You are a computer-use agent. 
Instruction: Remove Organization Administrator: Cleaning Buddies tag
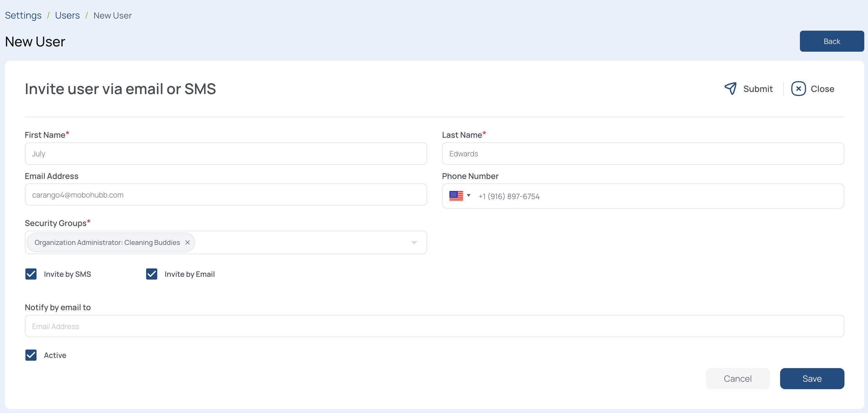[188, 242]
